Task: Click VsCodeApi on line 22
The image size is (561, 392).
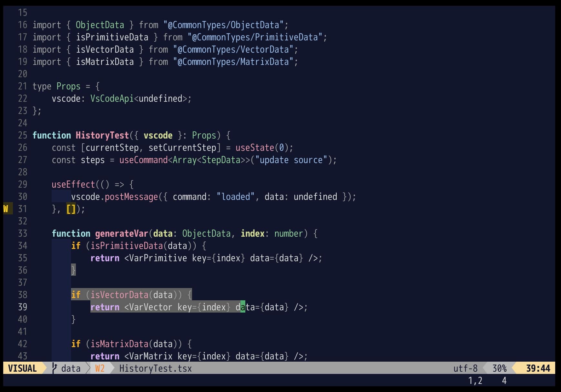Action: pyautogui.click(x=112, y=98)
